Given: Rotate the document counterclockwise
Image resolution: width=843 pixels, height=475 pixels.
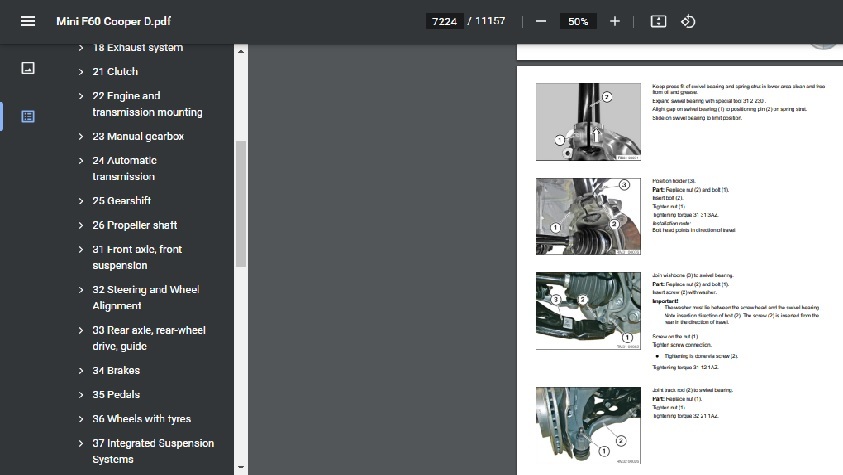Looking at the screenshot, I should pos(688,21).
